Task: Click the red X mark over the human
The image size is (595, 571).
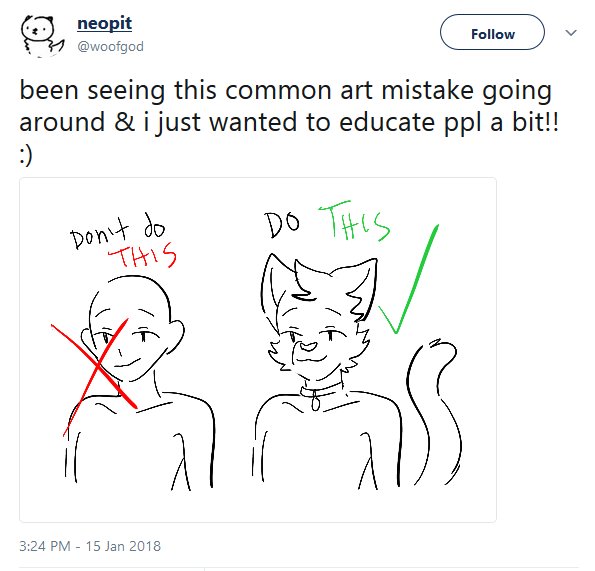Action: [x=95, y=376]
